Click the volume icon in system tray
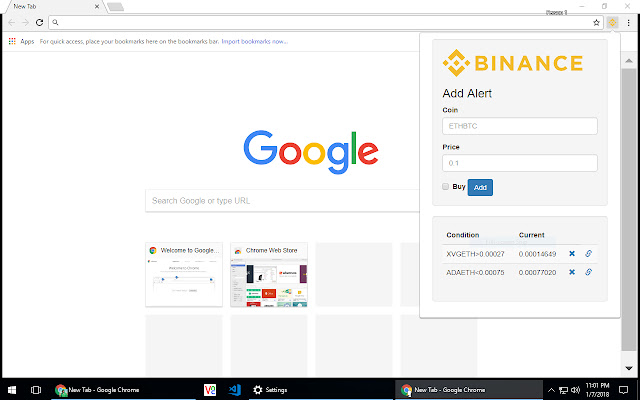This screenshot has height=400, width=640. coord(576,390)
